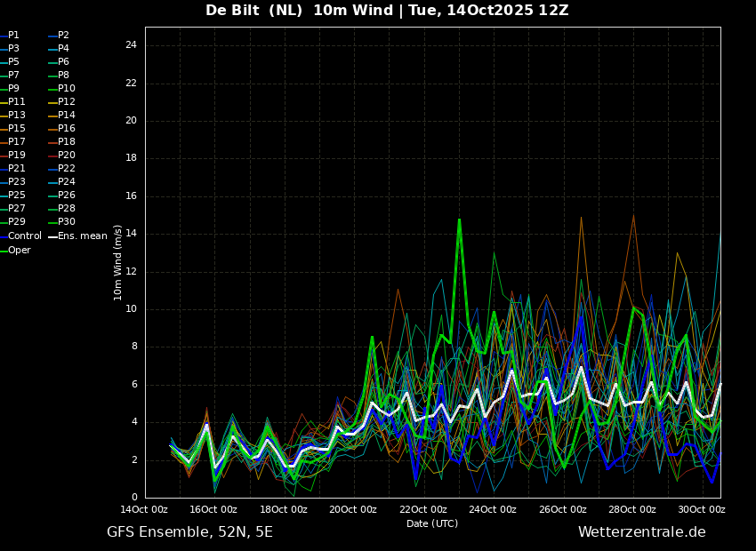Click the 14 value on y-axis
The image size is (756, 551).
pyautogui.click(x=131, y=234)
